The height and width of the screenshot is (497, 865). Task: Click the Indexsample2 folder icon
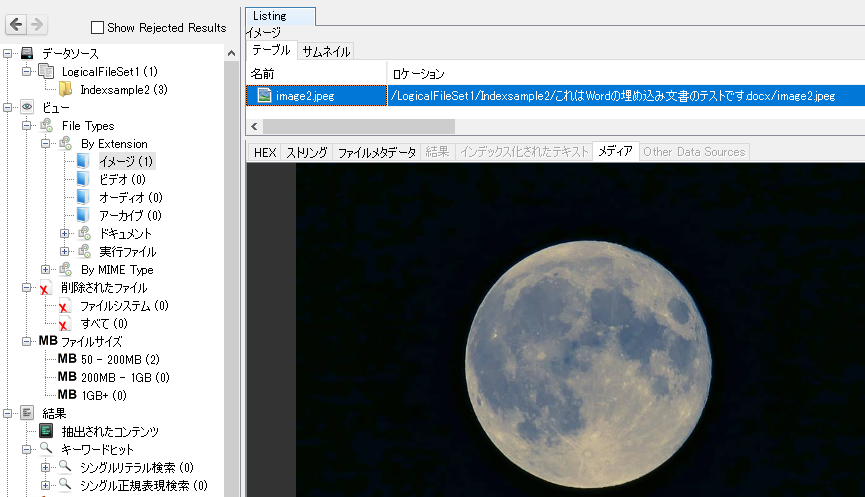click(66, 89)
